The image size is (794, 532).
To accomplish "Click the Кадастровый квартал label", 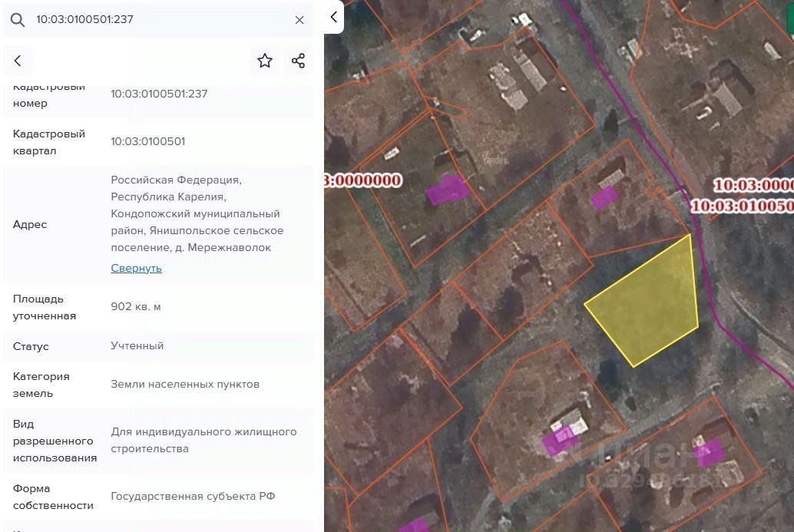I will coord(49,142).
